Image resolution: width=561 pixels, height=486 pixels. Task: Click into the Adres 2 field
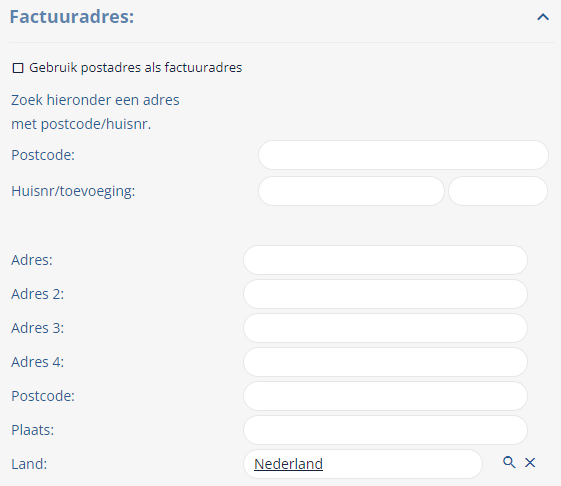(385, 294)
